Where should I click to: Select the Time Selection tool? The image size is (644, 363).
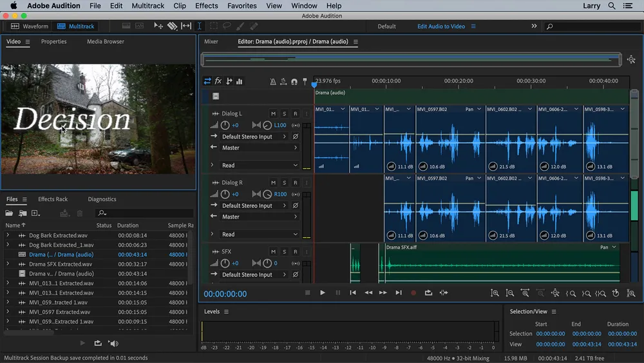[x=199, y=26]
